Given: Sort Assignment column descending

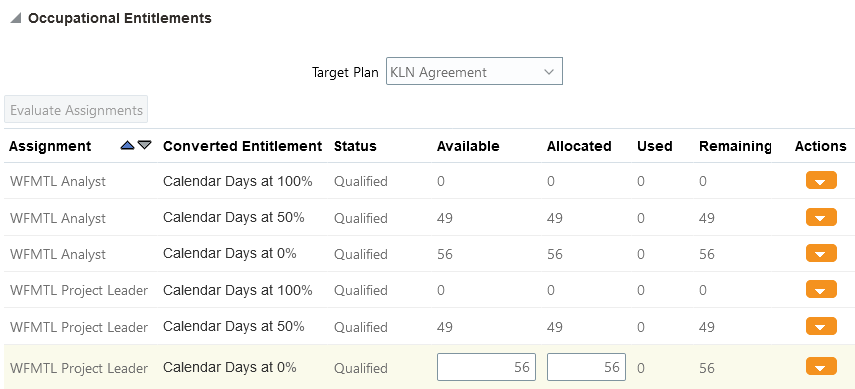Looking at the screenshot, I should pyautogui.click(x=144, y=145).
